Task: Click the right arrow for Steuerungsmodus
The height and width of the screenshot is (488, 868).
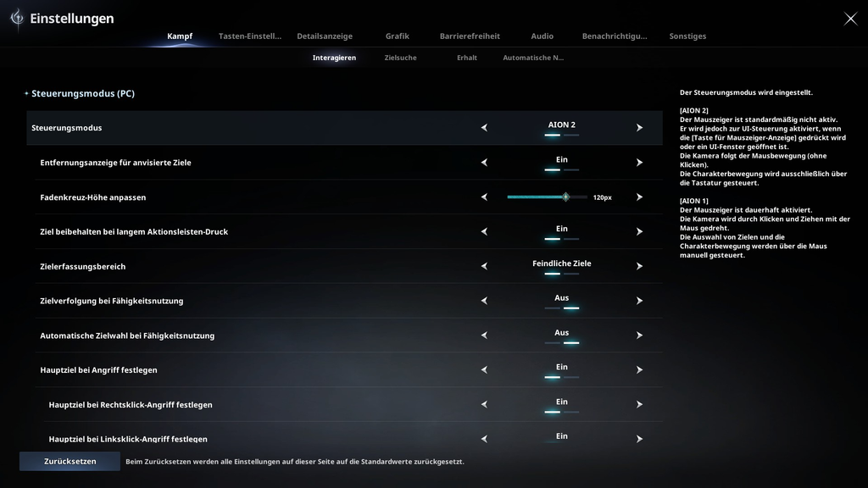Action: (639, 128)
